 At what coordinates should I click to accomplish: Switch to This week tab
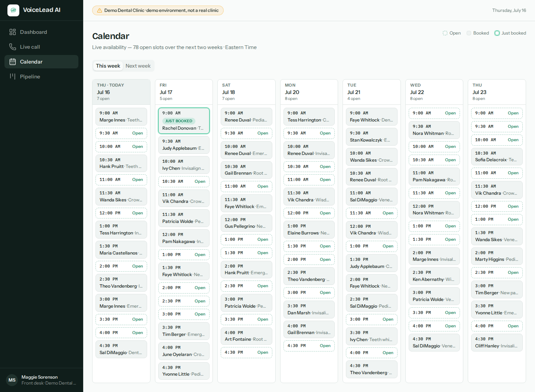coord(108,66)
